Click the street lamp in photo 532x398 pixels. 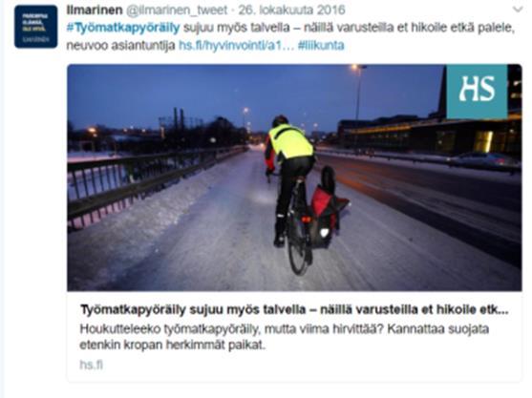[x=358, y=92]
